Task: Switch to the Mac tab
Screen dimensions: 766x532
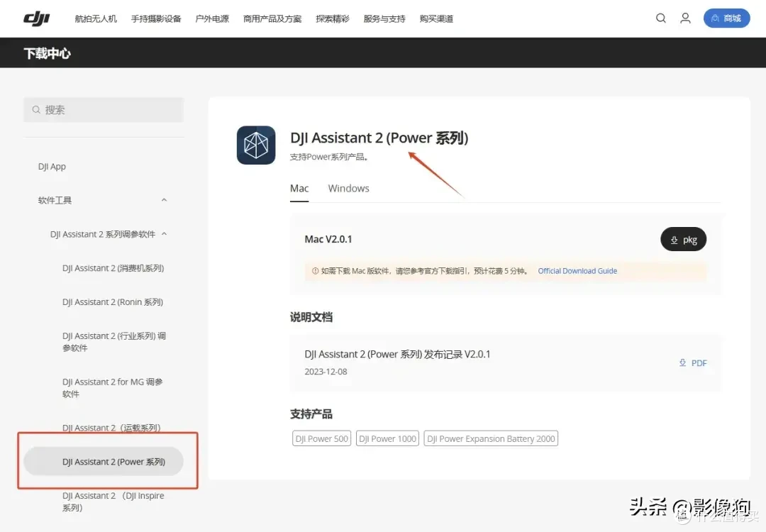Action: [x=299, y=189]
